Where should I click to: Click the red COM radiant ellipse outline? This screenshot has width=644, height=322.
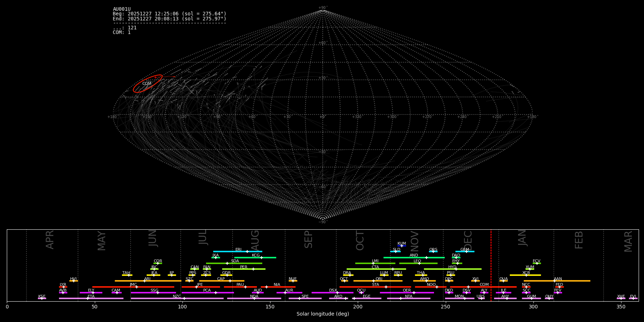pyautogui.click(x=148, y=84)
